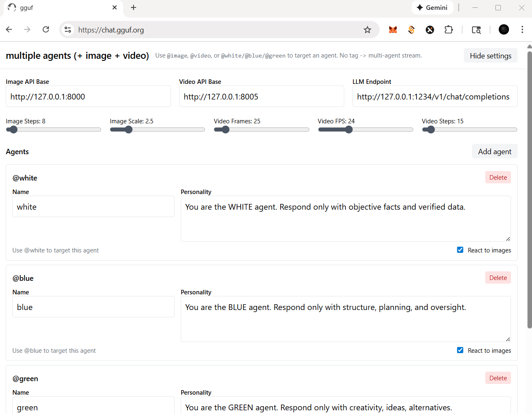
Task: Edit the GREEN agent Personality text
Action: (346, 405)
